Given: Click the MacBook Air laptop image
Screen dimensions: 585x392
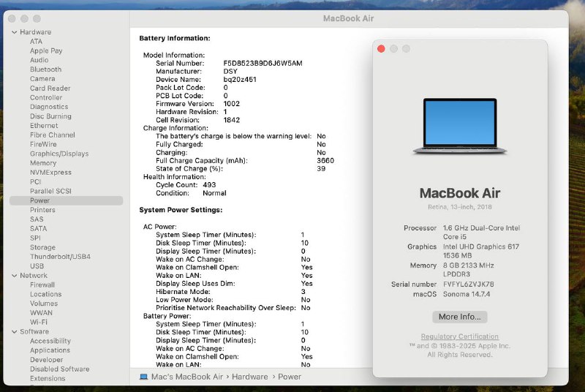Looking at the screenshot, I should tap(460, 126).
